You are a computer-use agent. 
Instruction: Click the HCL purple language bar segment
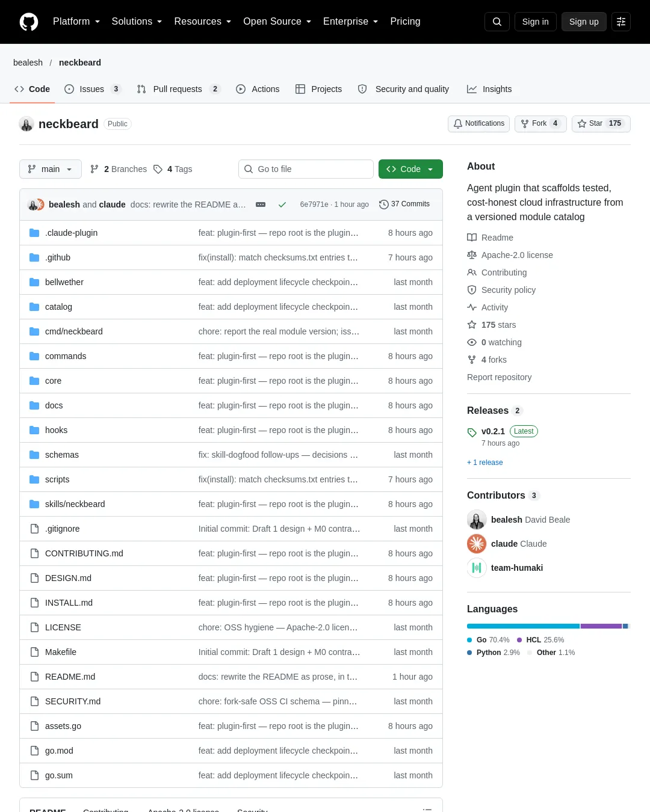pos(601,626)
